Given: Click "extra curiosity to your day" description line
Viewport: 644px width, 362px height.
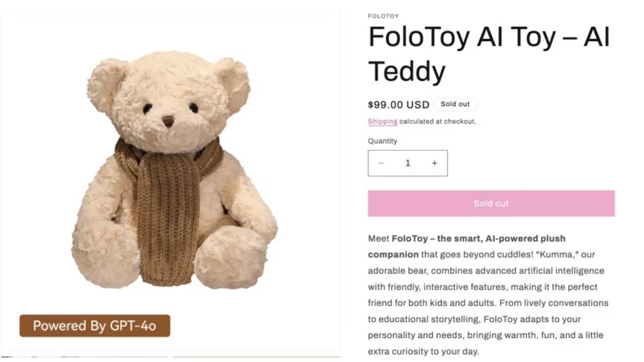Looking at the screenshot, I should (x=423, y=351).
